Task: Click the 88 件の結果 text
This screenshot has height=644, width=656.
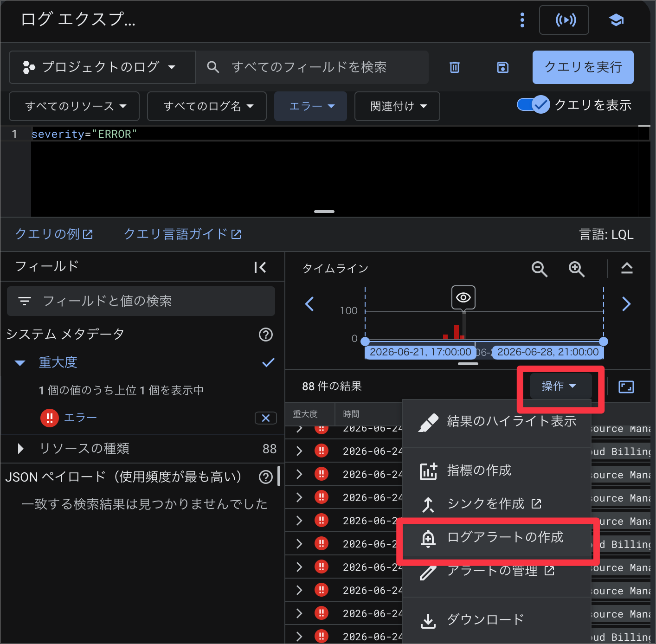Action: coord(332,386)
